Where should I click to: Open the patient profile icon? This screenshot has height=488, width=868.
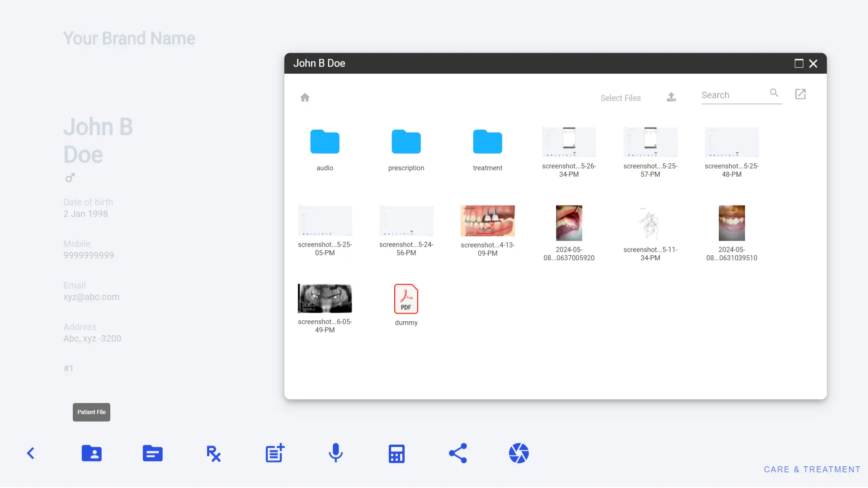(91, 453)
